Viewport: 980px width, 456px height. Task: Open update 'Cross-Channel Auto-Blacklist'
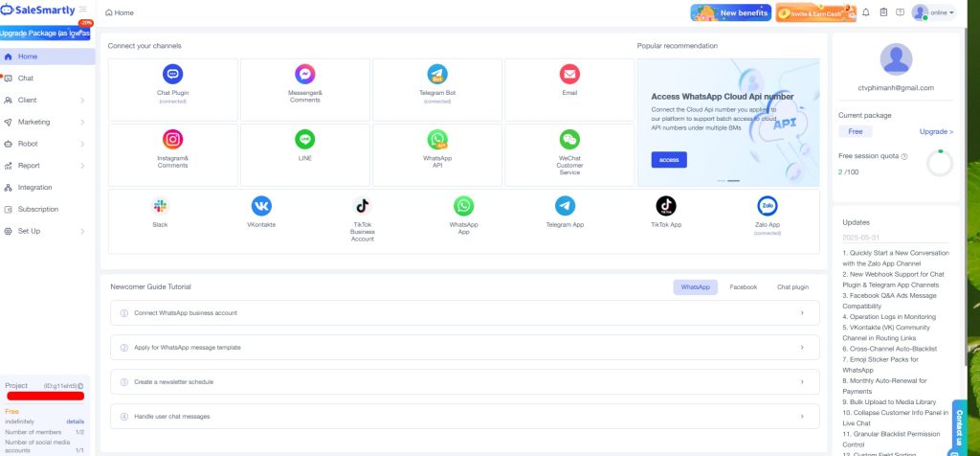coord(889,349)
